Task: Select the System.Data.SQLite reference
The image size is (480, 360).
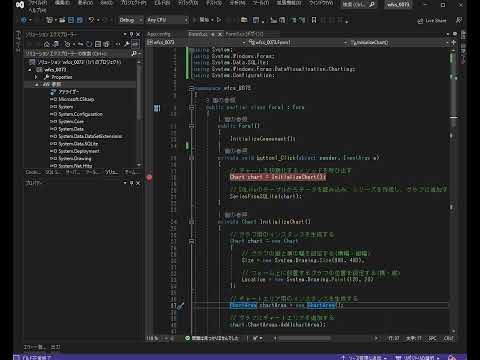Action: 74,144
